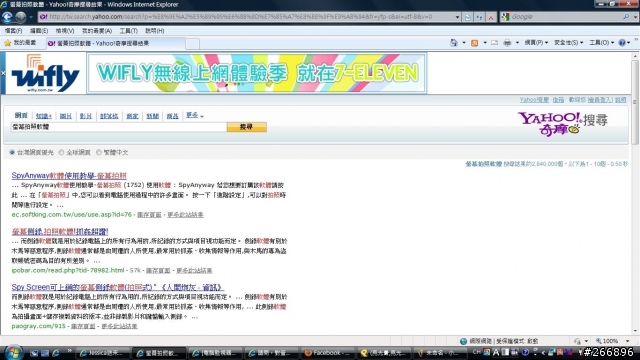Print the page via printer icon

[507, 42]
